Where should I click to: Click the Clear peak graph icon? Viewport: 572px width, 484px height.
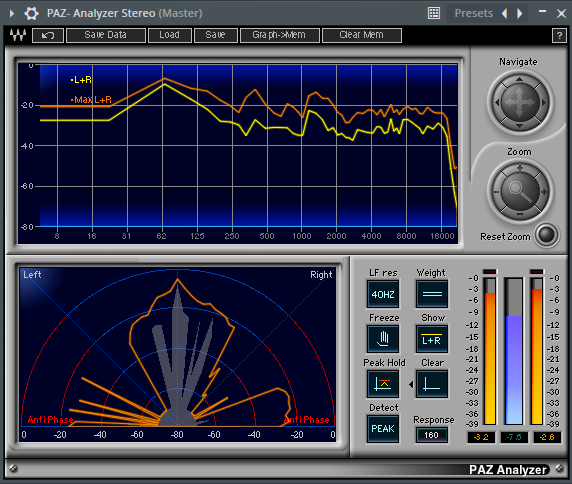(432, 384)
